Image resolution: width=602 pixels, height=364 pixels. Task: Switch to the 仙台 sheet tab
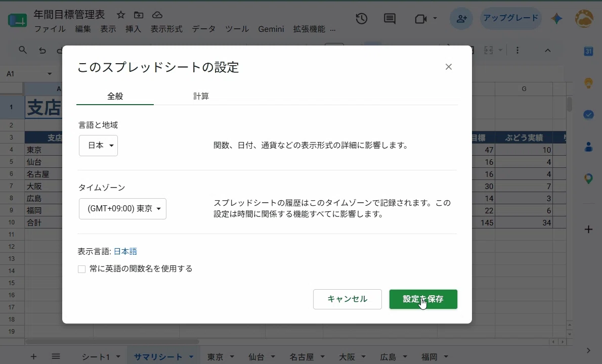click(256, 357)
